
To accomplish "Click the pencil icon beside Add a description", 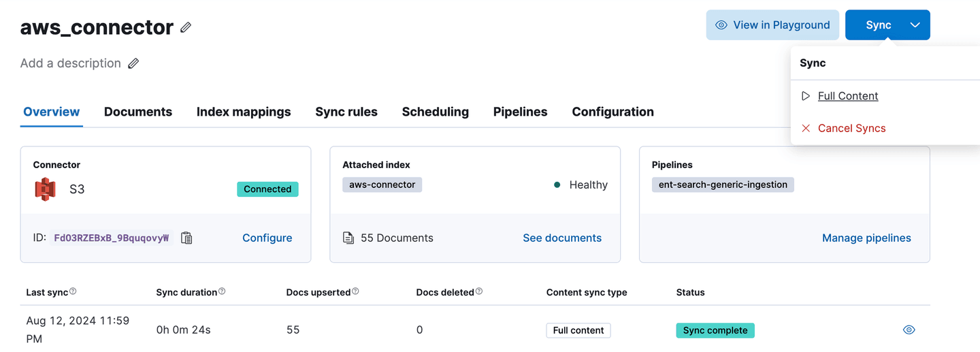I will click(133, 63).
